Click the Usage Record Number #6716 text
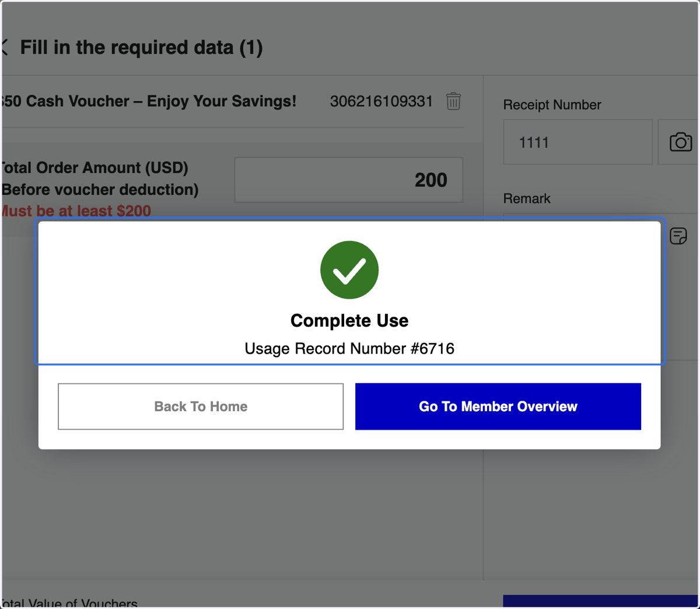 tap(349, 349)
